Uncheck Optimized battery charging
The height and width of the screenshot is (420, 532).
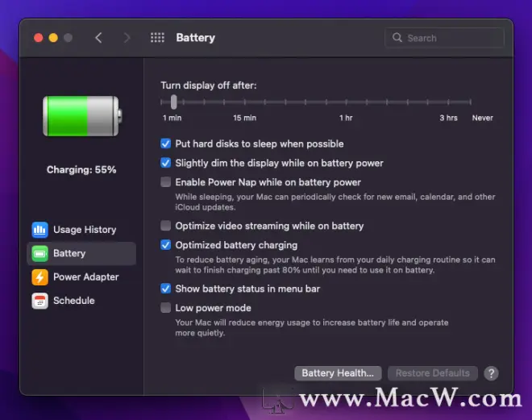coord(165,244)
